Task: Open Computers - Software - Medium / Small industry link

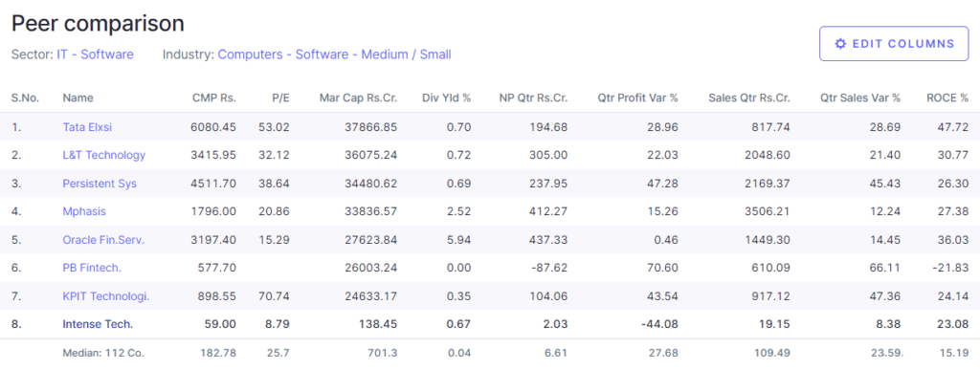Action: click(x=334, y=54)
